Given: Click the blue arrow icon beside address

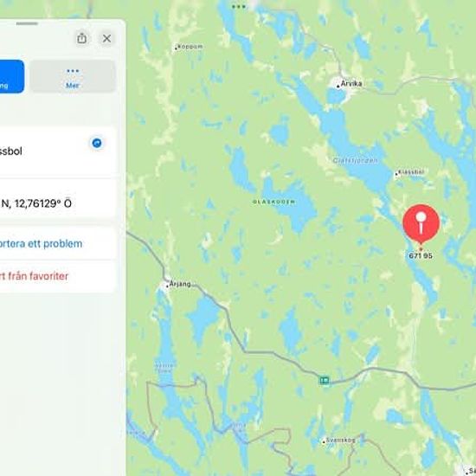Looking at the screenshot, I should (97, 143).
